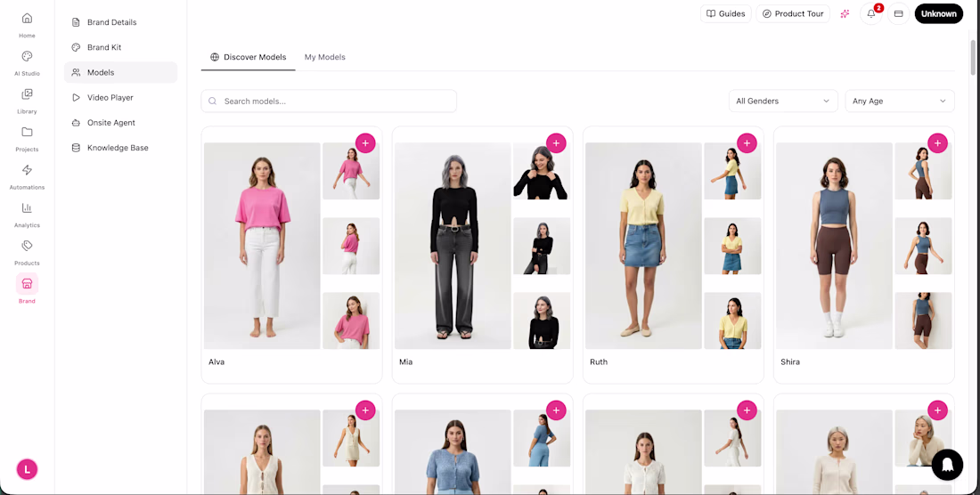Open the billing card icon
This screenshot has width=980, height=495.
899,13
